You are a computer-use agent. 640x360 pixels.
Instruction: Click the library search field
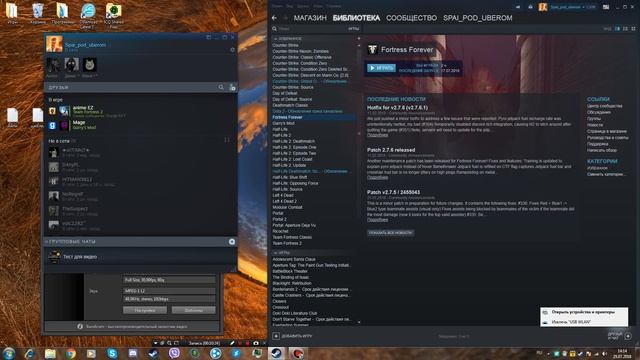pos(310,29)
